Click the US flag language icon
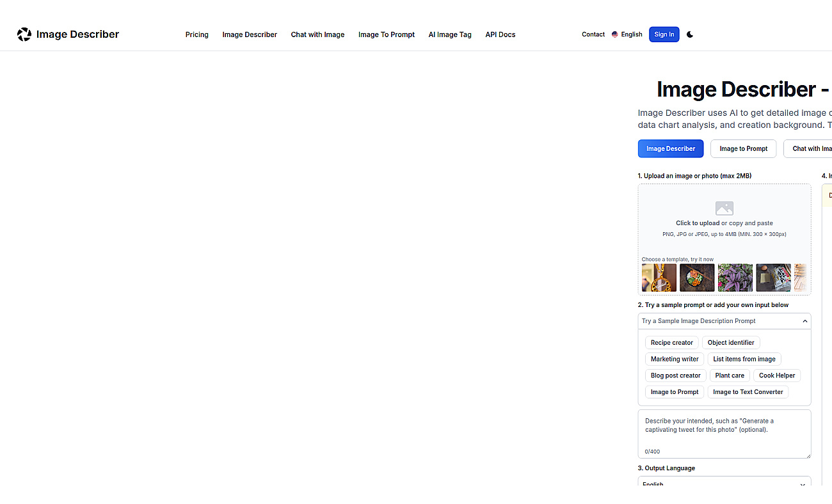 615,35
